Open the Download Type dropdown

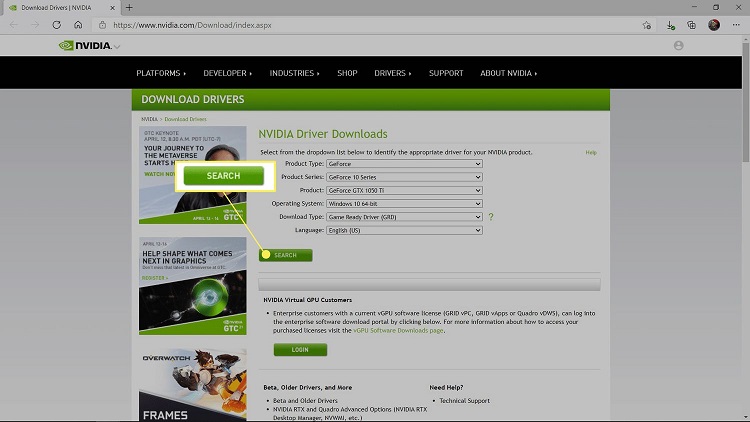click(404, 217)
